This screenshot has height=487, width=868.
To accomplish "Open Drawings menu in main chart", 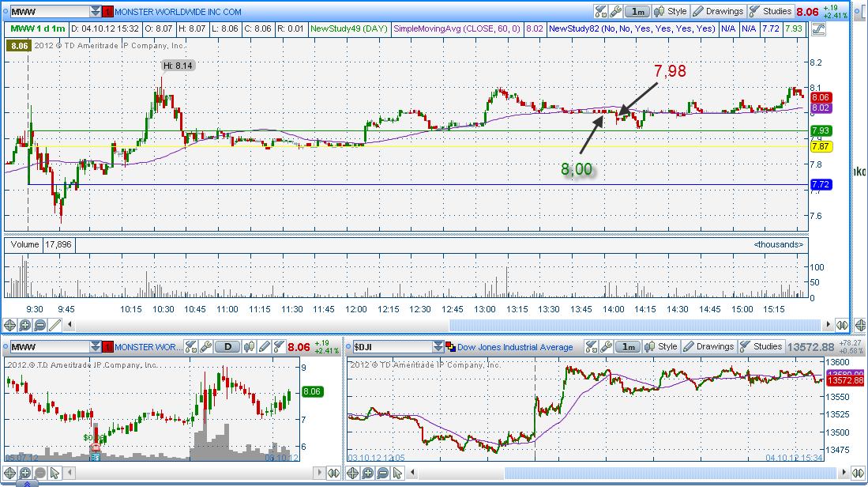I will [719, 11].
